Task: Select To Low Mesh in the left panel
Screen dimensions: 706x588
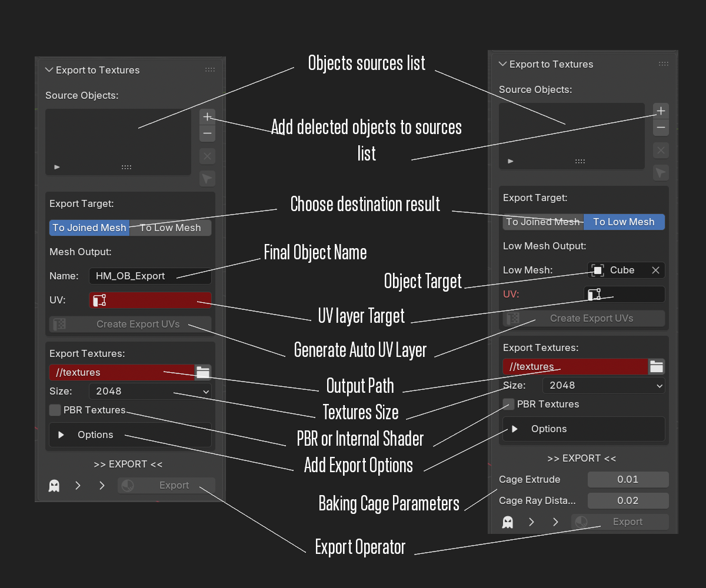Action: (x=170, y=228)
